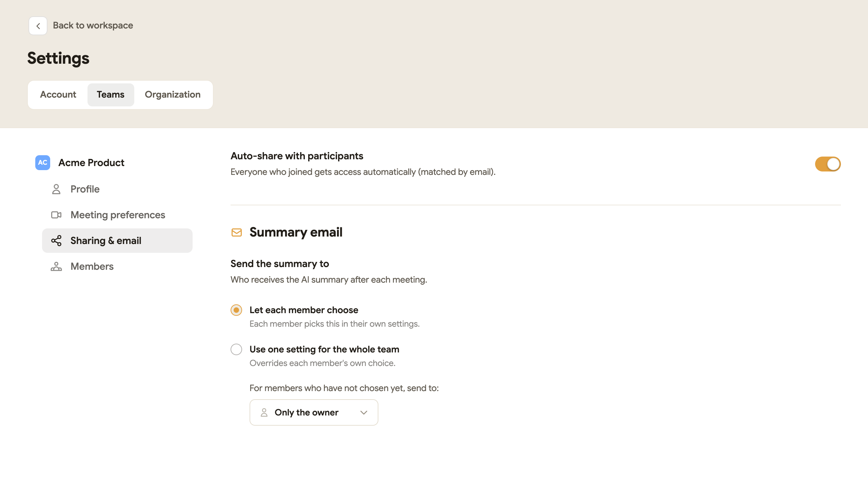Image resolution: width=868 pixels, height=488 pixels.
Task: Select Use one setting for whole team
Action: coord(236,349)
